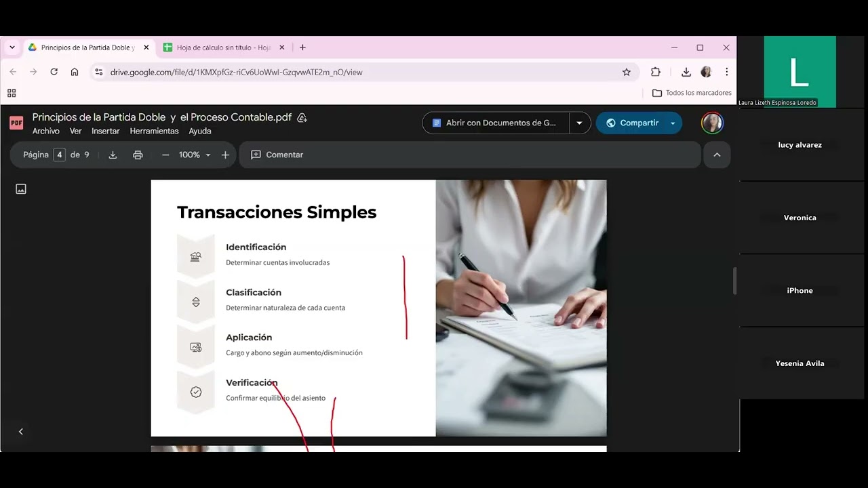The image size is (868, 488).
Task: Open the Ver menu
Action: pos(75,131)
